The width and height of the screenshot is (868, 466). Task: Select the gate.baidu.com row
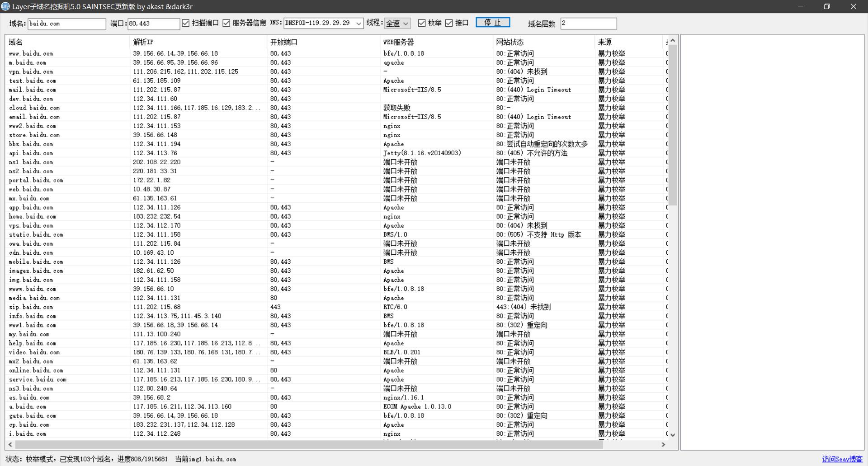[x=337, y=415]
